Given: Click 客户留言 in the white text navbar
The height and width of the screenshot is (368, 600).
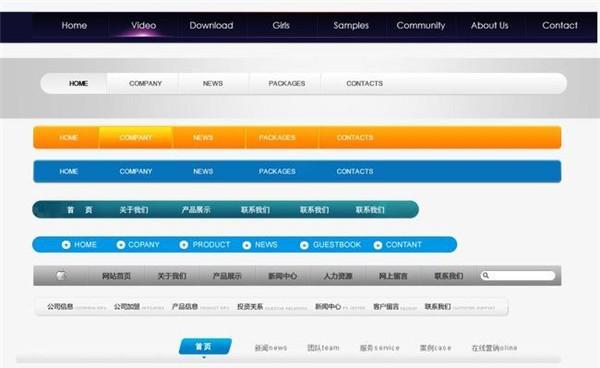Looking at the screenshot, I should (386, 307).
